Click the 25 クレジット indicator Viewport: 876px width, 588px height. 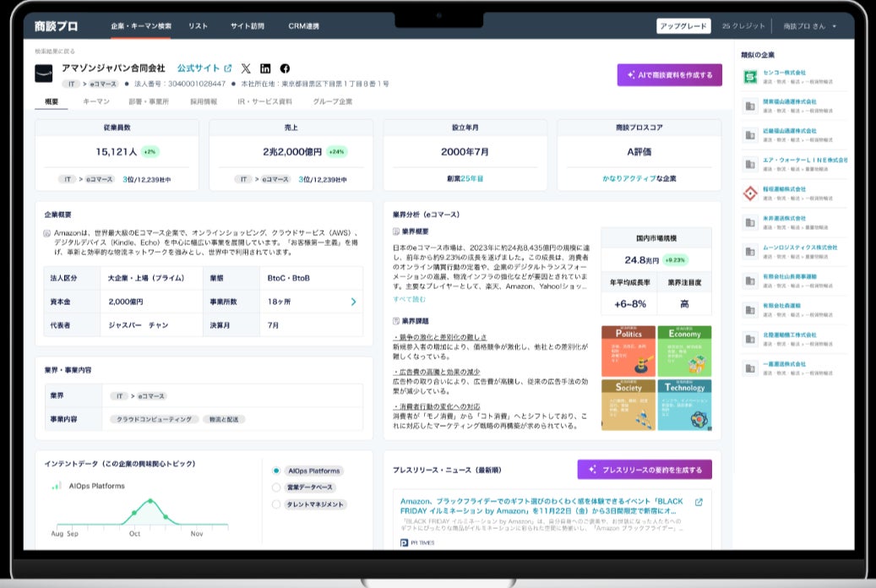pos(743,26)
